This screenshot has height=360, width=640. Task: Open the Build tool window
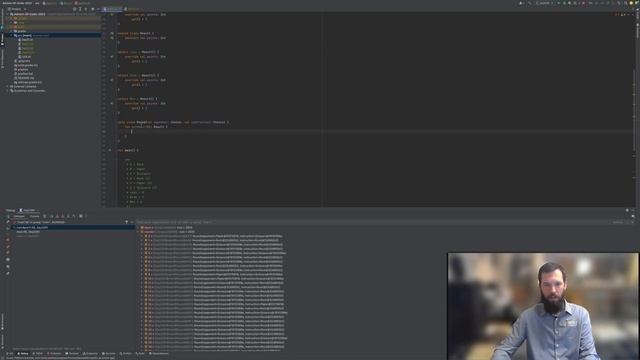(x=141, y=353)
